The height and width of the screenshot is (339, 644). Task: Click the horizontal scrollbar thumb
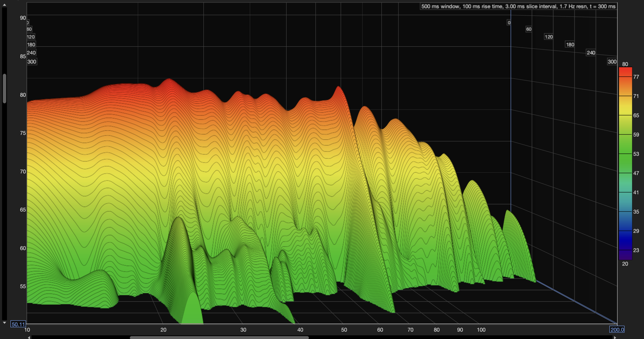pos(219,337)
